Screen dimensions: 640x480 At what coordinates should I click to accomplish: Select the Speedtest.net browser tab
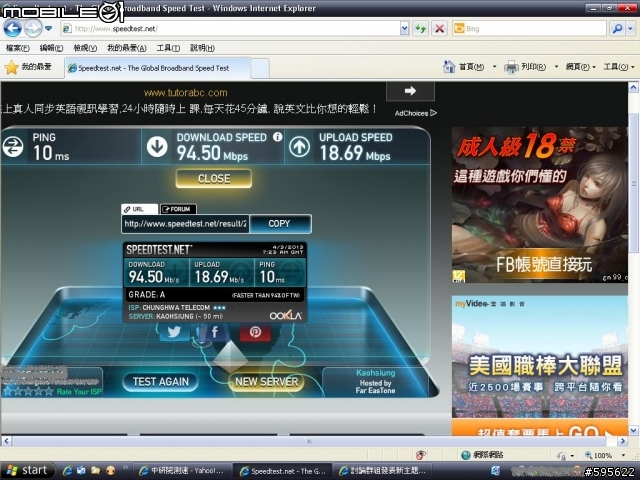click(157, 68)
